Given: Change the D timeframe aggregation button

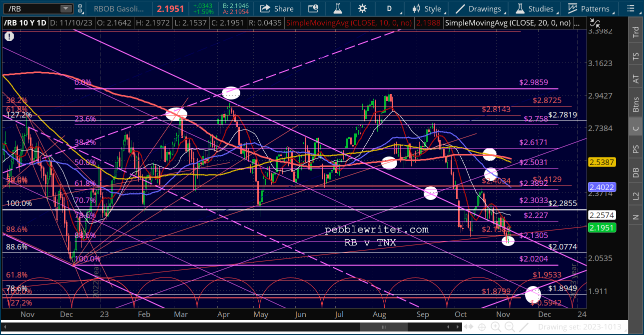Looking at the screenshot, I should click(390, 8).
